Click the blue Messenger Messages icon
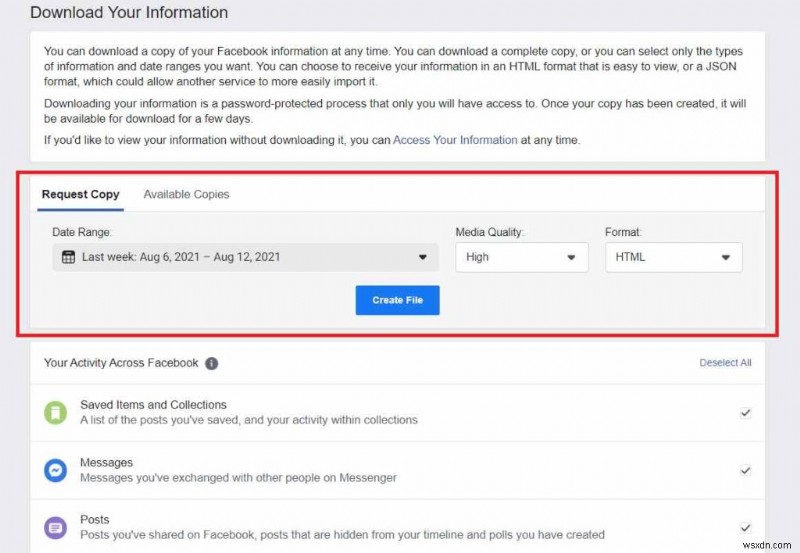 pyautogui.click(x=55, y=470)
